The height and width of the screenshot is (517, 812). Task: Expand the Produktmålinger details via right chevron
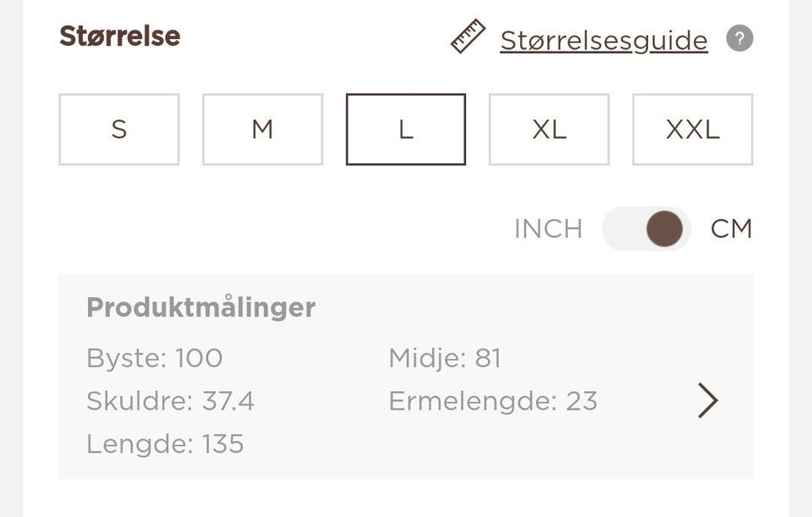[x=707, y=400]
